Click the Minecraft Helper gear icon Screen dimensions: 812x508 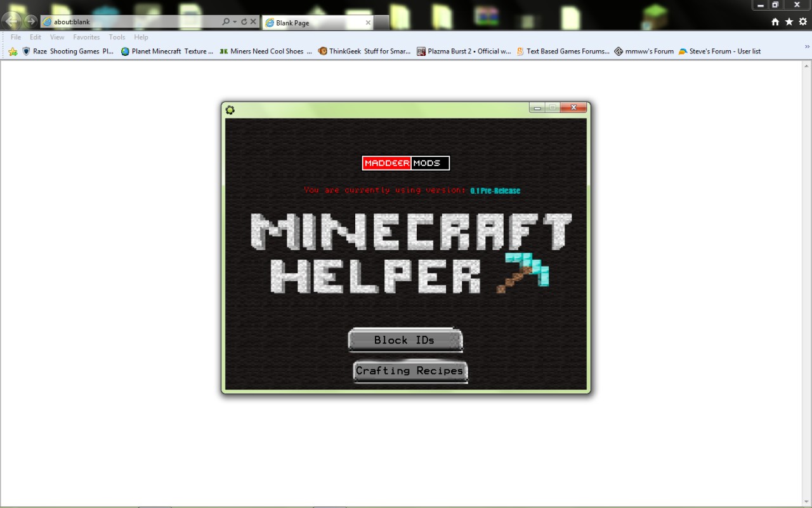point(230,110)
